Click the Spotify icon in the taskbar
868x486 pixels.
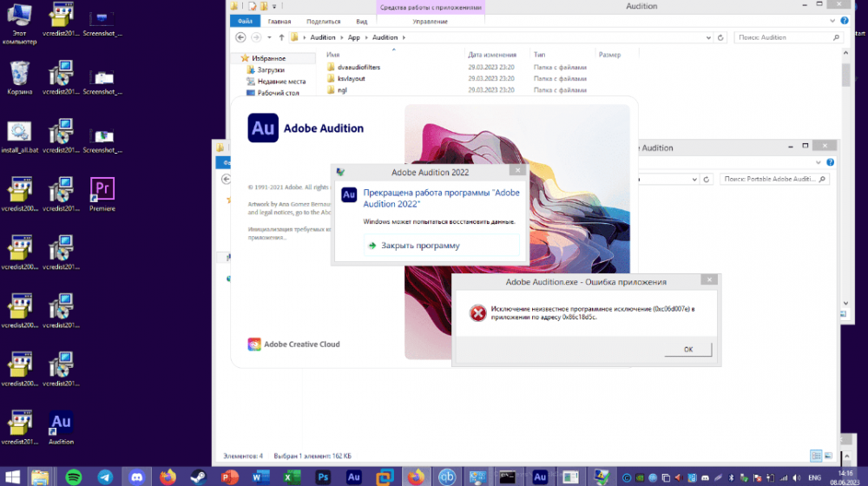pyautogui.click(x=73, y=476)
